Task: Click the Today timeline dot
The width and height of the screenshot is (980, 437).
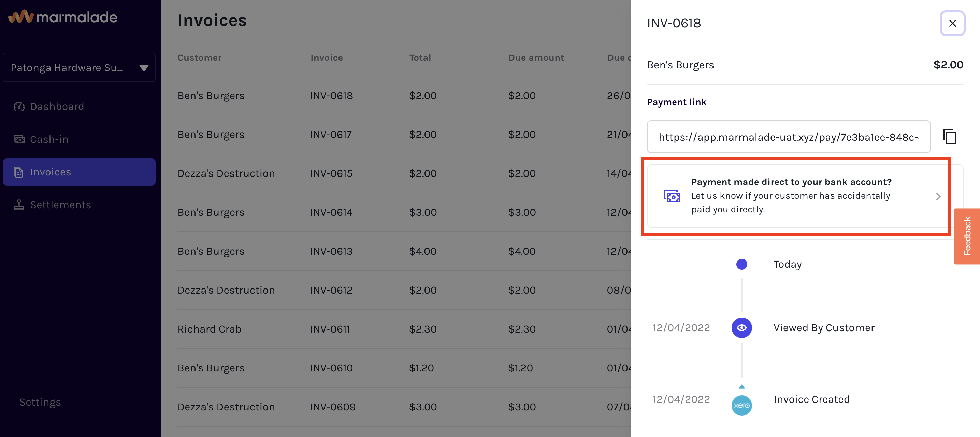Action: tap(741, 264)
